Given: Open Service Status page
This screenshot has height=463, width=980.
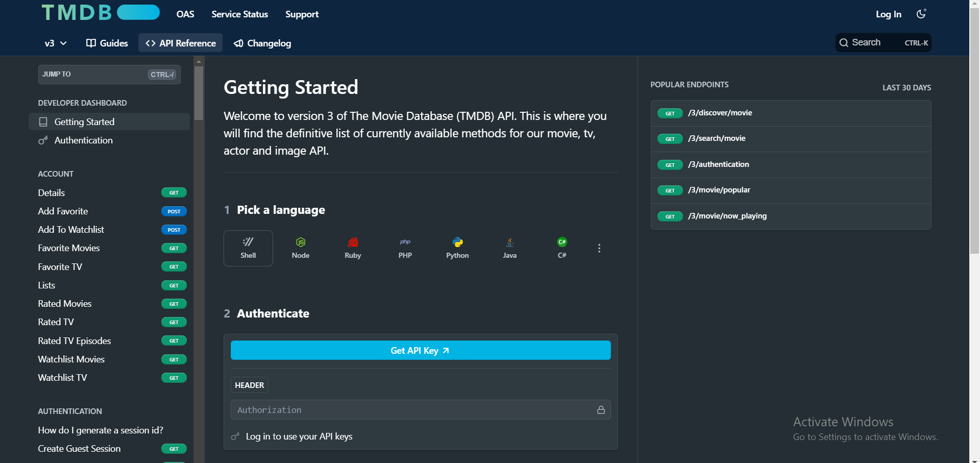Looking at the screenshot, I should tap(240, 14).
